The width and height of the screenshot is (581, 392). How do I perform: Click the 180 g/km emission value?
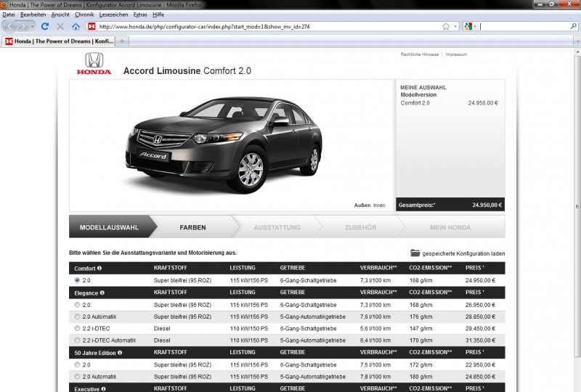(420, 377)
